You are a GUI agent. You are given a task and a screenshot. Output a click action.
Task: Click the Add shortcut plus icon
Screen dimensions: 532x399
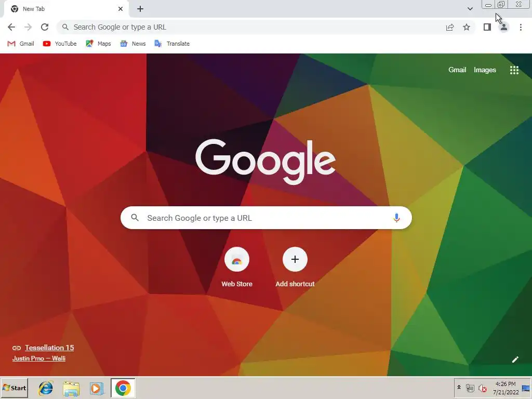(x=295, y=260)
